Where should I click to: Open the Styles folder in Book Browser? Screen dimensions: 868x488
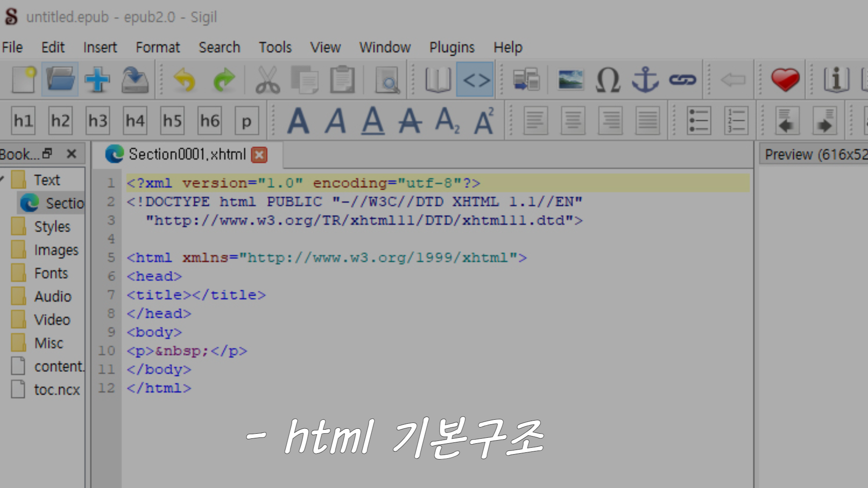click(x=52, y=226)
